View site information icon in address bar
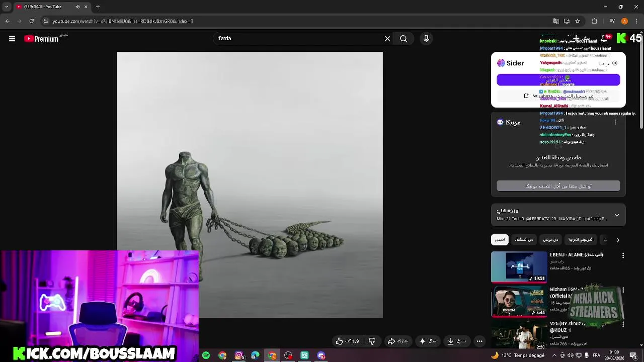644x362 pixels. (46, 21)
